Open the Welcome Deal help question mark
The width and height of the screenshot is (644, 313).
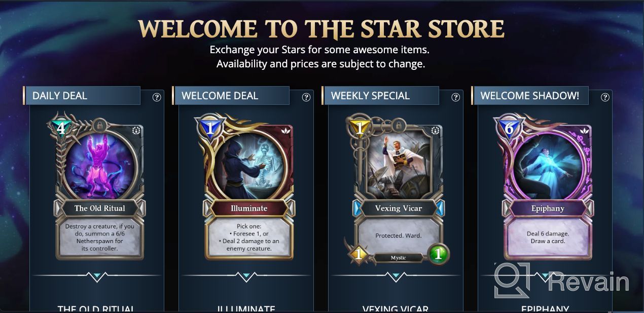tap(306, 97)
